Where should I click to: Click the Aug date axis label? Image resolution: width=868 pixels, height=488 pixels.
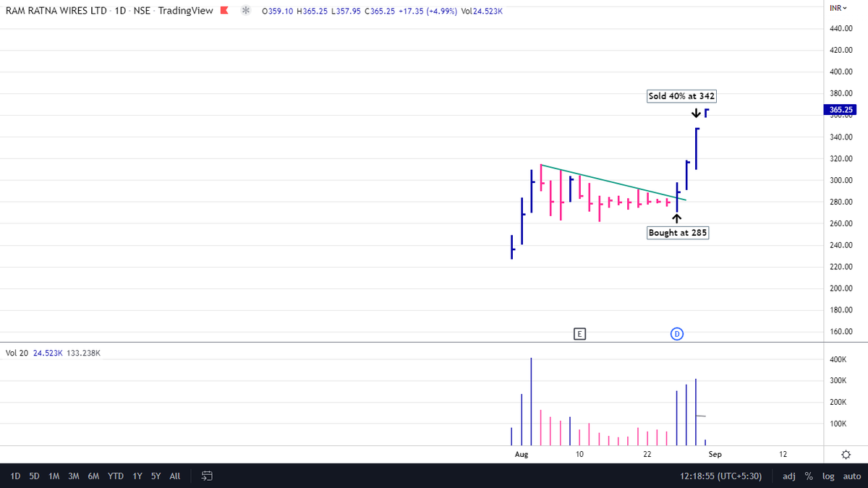point(521,454)
